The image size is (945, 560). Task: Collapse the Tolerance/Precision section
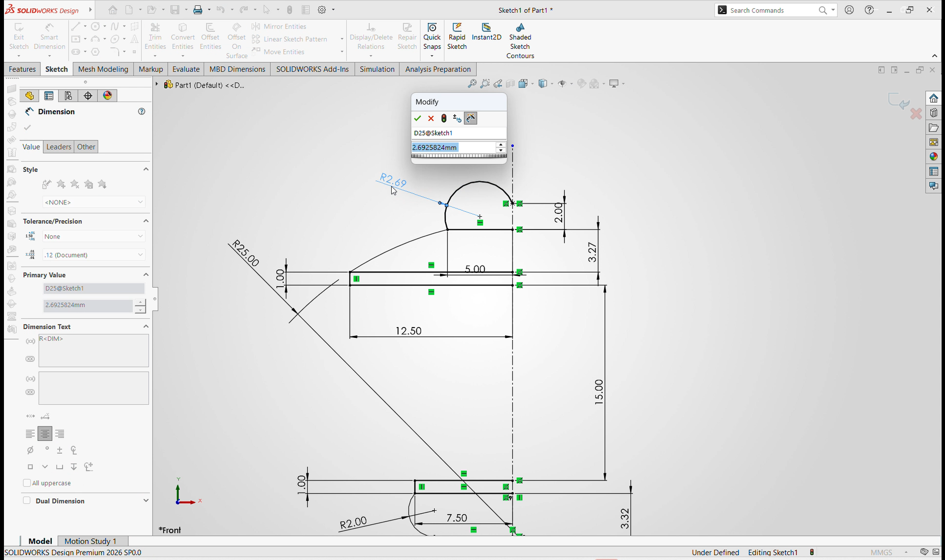click(146, 221)
